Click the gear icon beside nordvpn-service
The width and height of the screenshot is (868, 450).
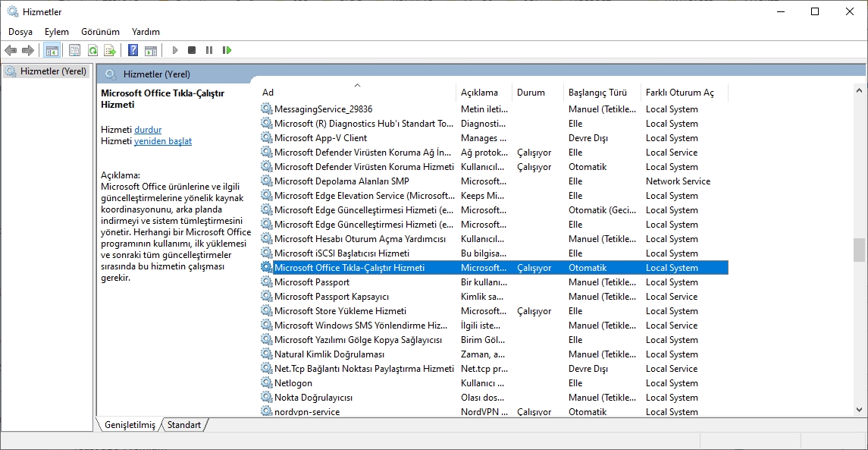pyautogui.click(x=267, y=412)
